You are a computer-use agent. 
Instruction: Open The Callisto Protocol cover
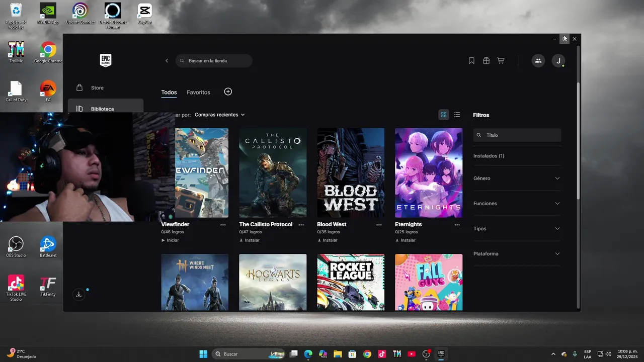coord(273,172)
